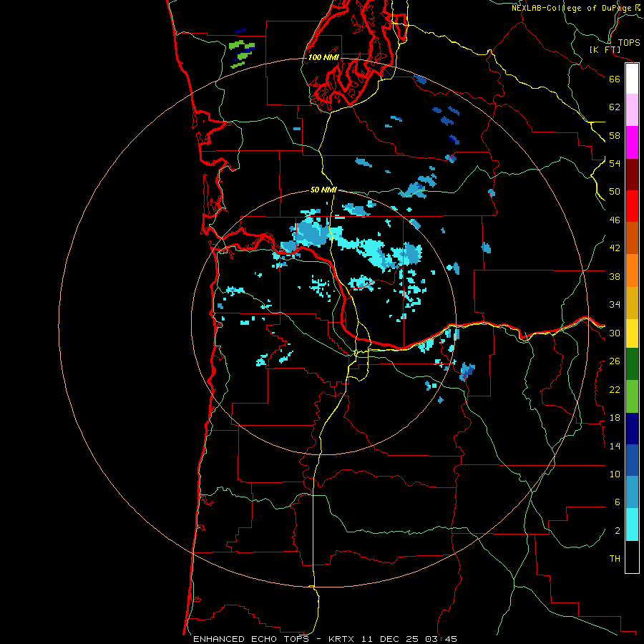Pick the cyan legend swatch
The height and width of the screenshot is (644, 644).
(x=632, y=525)
